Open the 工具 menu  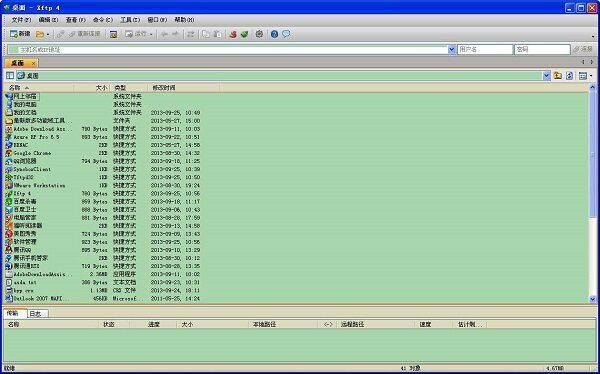pos(130,20)
